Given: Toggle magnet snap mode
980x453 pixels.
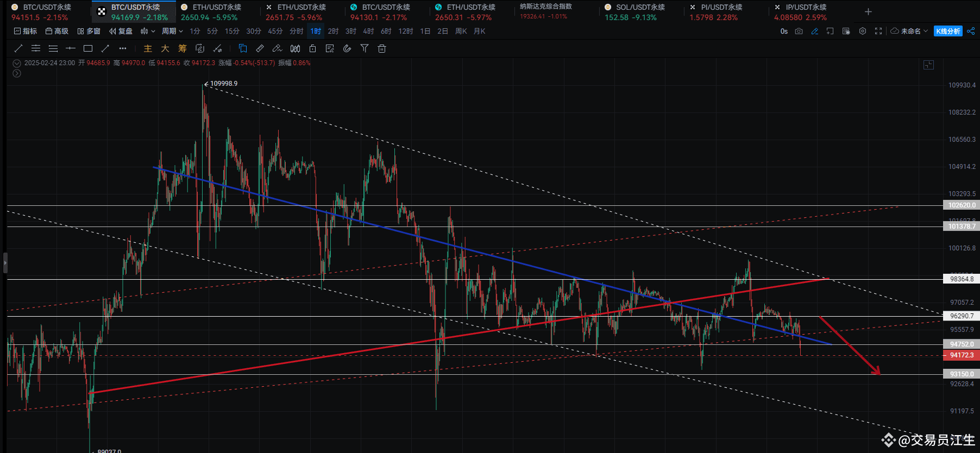Looking at the screenshot, I should [x=347, y=48].
